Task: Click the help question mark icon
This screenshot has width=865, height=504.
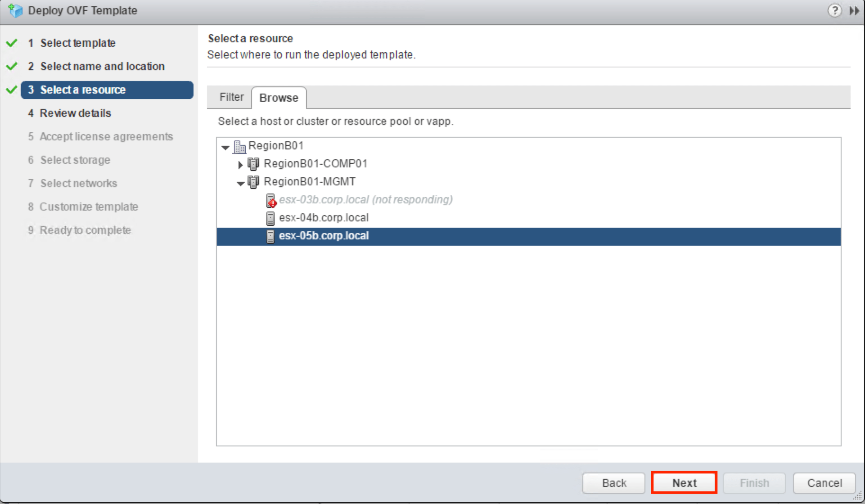Action: coord(834,10)
